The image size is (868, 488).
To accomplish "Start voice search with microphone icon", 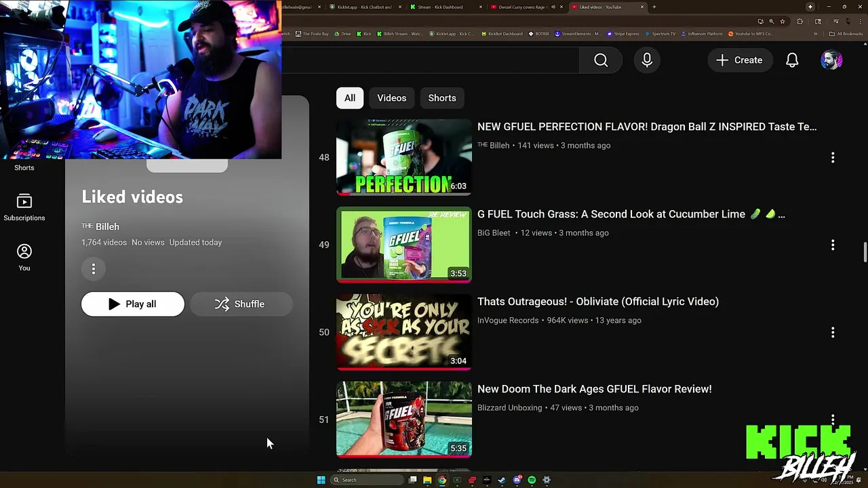I will click(x=647, y=60).
